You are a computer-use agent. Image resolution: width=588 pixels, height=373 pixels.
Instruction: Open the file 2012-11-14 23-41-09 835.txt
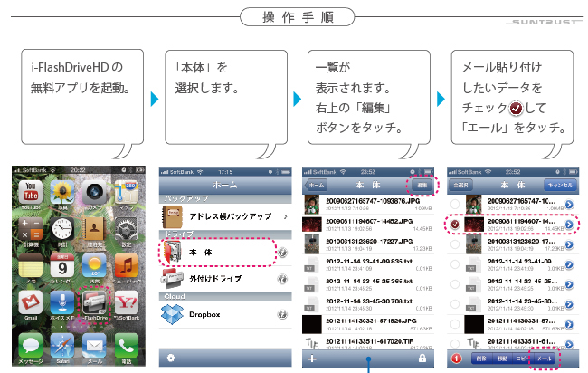point(368,264)
